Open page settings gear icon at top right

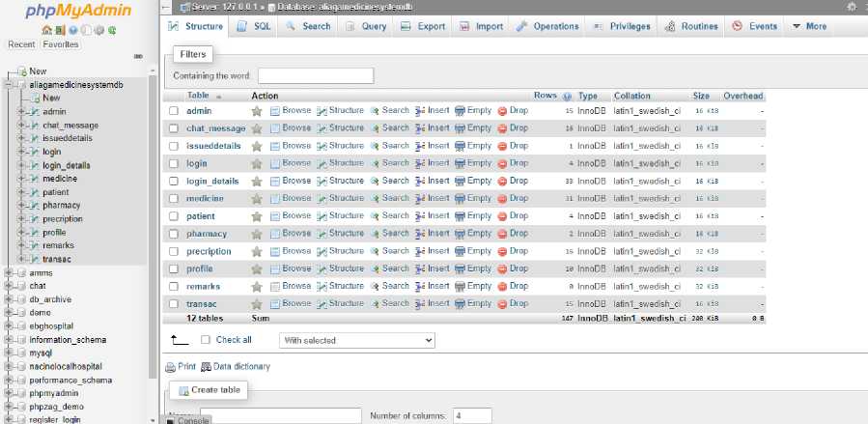tap(852, 7)
